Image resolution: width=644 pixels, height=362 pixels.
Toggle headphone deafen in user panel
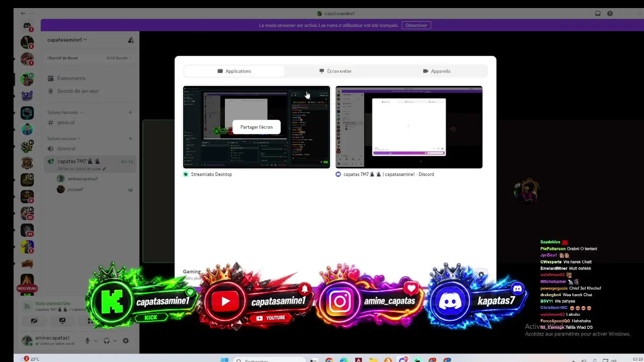107,341
